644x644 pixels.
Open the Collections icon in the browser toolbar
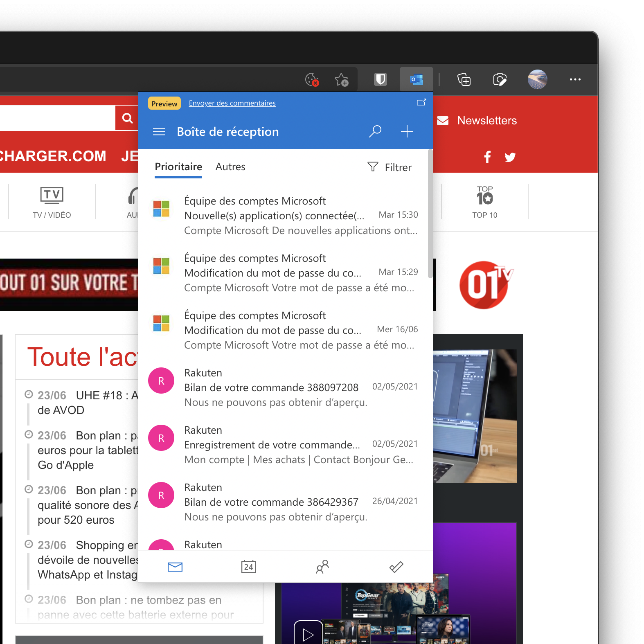point(464,79)
